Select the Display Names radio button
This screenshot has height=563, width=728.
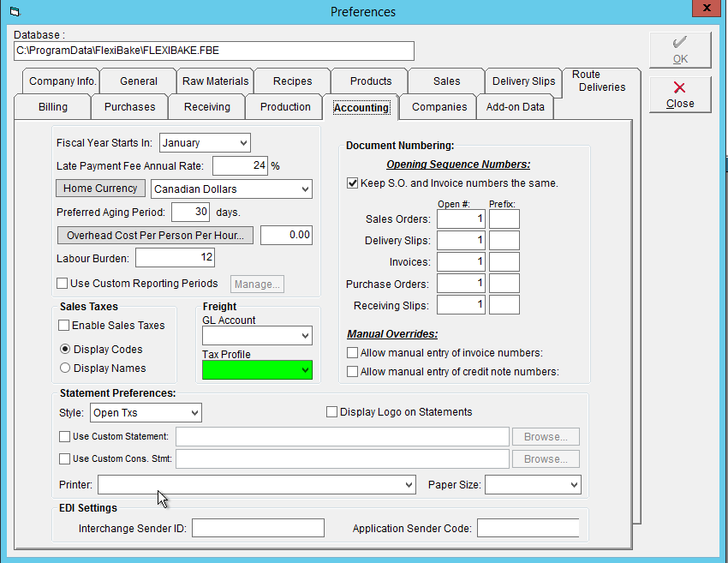click(65, 368)
